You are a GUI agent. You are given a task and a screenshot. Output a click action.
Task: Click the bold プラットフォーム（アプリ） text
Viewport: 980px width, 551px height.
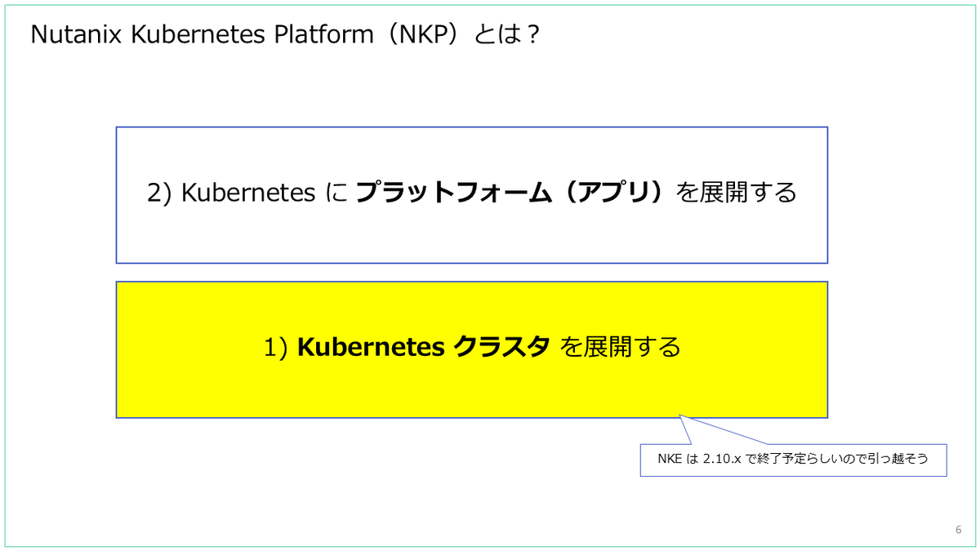(x=513, y=193)
